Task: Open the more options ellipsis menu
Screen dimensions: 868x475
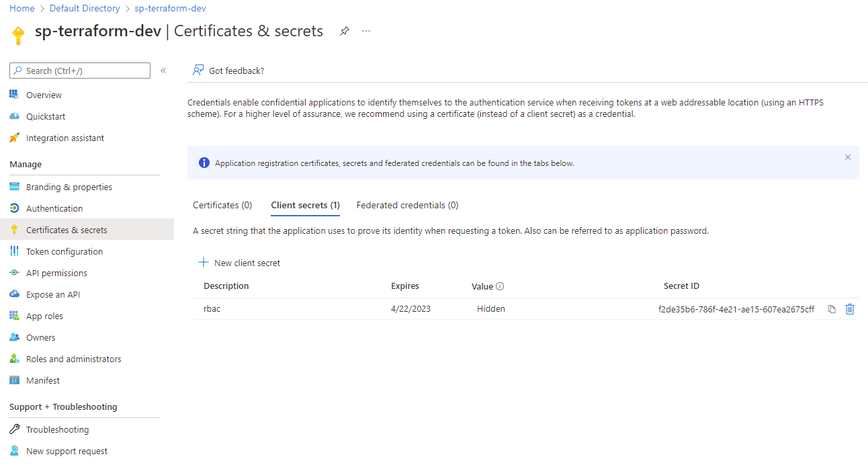Action: [366, 31]
